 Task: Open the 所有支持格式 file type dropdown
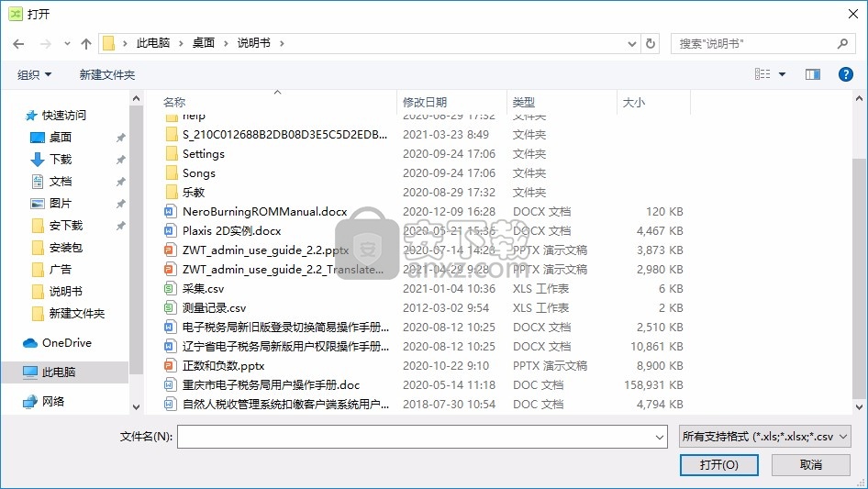764,437
